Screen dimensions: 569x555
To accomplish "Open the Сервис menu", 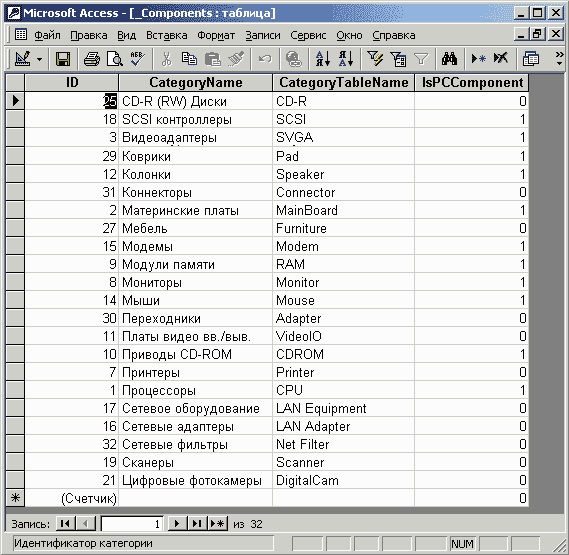I will (x=308, y=35).
